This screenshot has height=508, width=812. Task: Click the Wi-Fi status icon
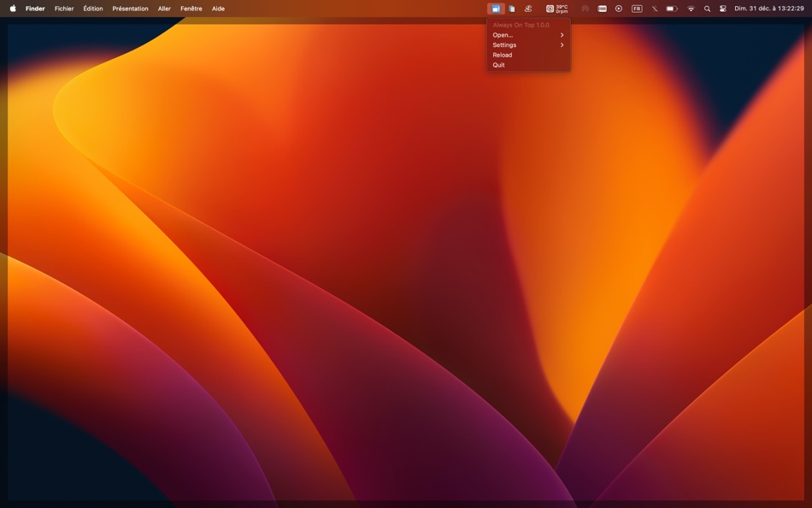point(690,8)
